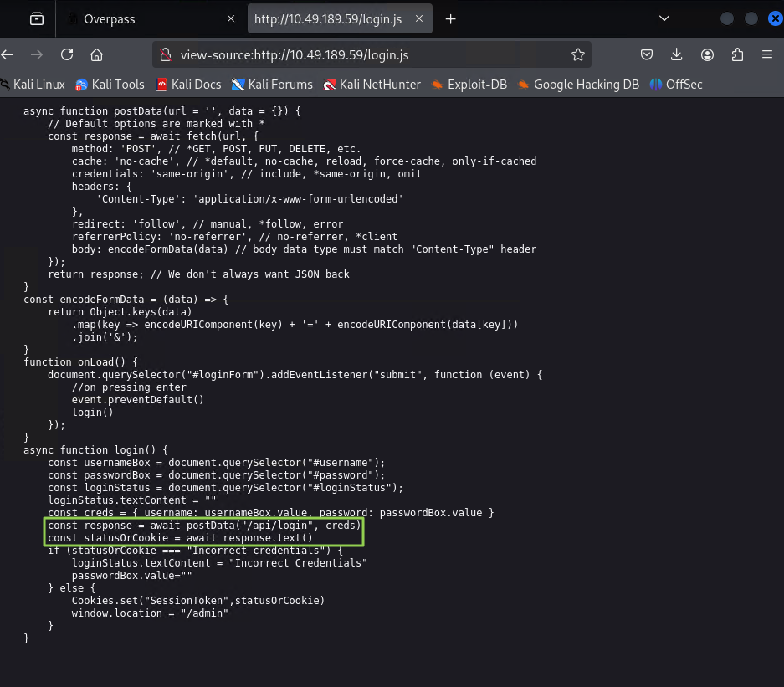The height and width of the screenshot is (687, 784).
Task: Go to the browser home page
Action: click(96, 54)
